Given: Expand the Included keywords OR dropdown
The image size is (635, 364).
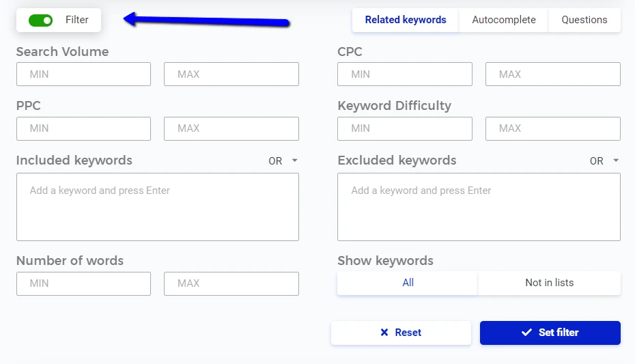Looking at the screenshot, I should coord(284,161).
